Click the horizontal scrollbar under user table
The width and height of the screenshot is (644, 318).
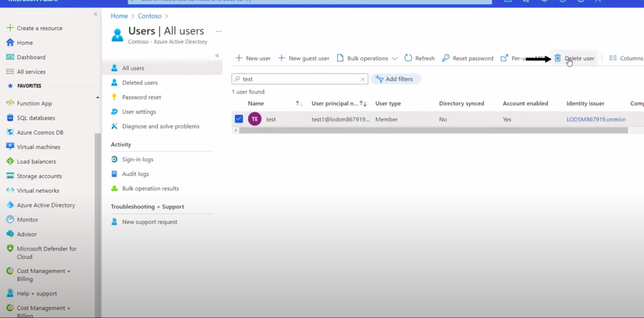[x=433, y=130]
